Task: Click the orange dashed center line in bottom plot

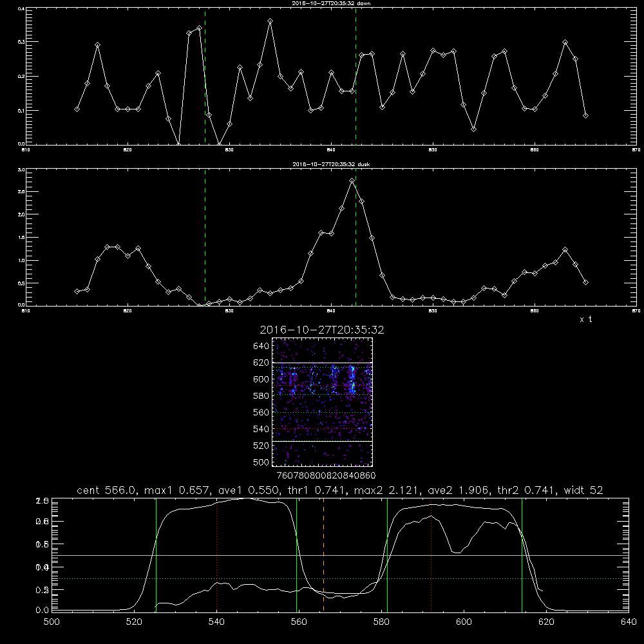Action: click(x=324, y=554)
